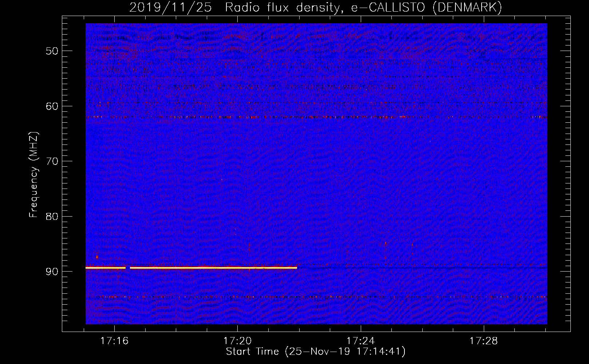The height and width of the screenshot is (364, 589).
Task: Click the 70 MHz frequency tick label
Action: tap(52, 161)
